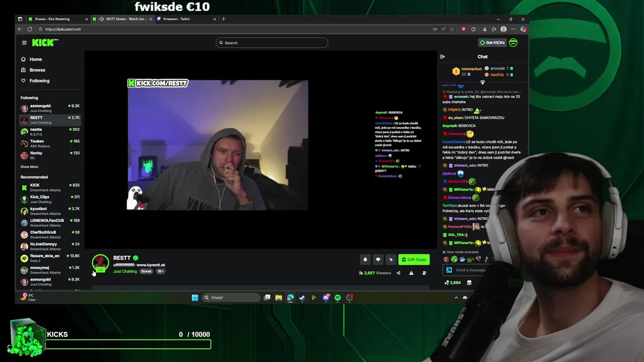Open kyootbot recommended channel
Screen dimensions: 644x362
[50, 211]
